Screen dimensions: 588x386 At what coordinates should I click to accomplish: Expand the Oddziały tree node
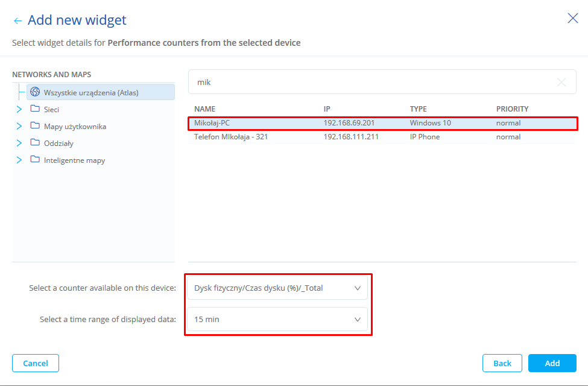pos(19,143)
